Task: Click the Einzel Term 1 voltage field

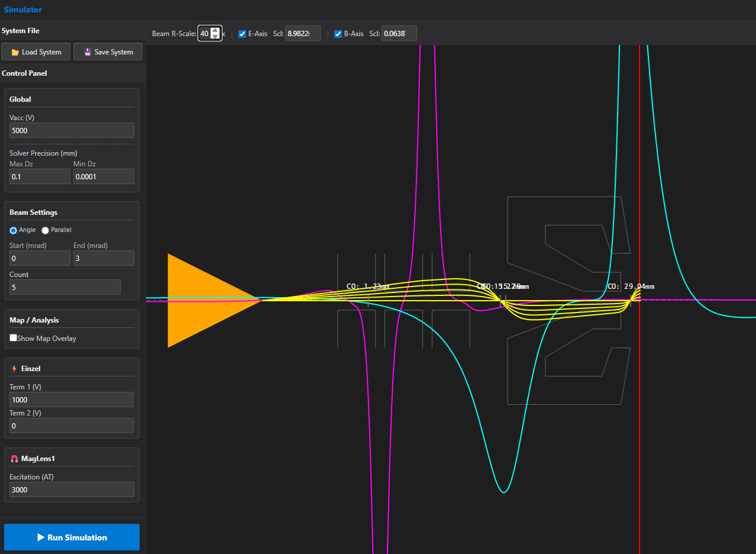Action: 72,400
